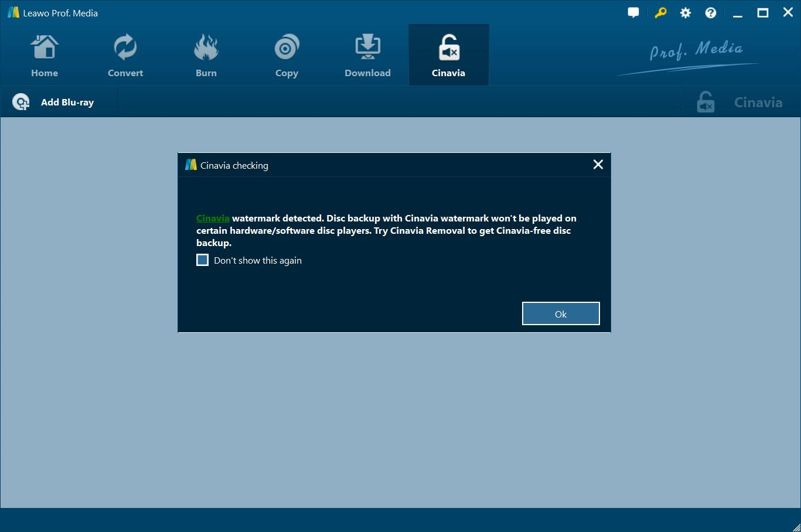
Task: Open the Burn module
Action: tap(206, 56)
